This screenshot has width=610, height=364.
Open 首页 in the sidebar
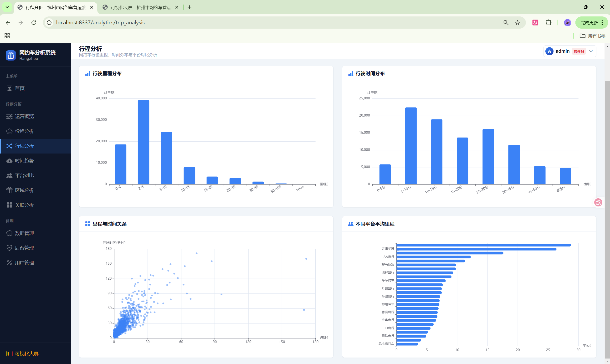pos(20,88)
